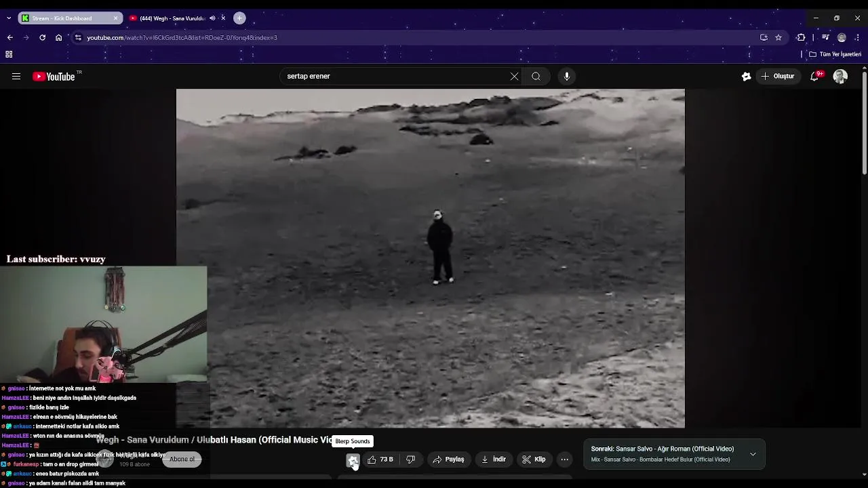The height and width of the screenshot is (488, 868).
Task: Open YouTube notifications bell
Action: [x=814, y=77]
